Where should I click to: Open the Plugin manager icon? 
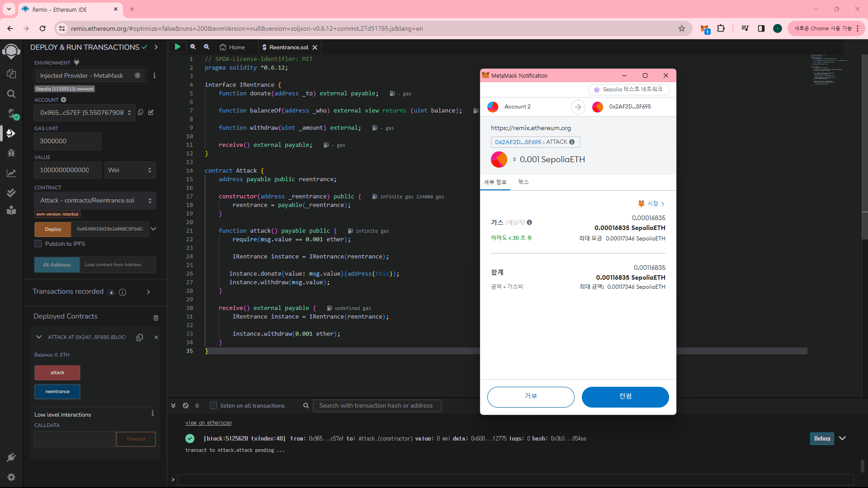coord(11,457)
